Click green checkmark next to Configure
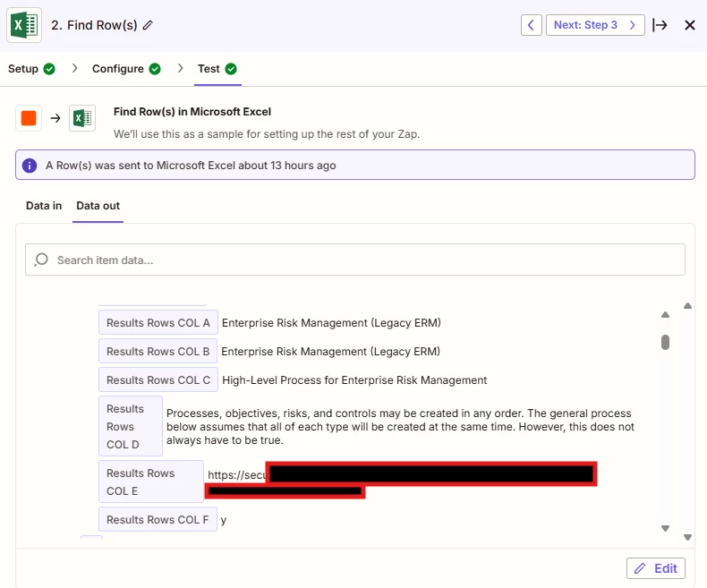 pyautogui.click(x=155, y=69)
